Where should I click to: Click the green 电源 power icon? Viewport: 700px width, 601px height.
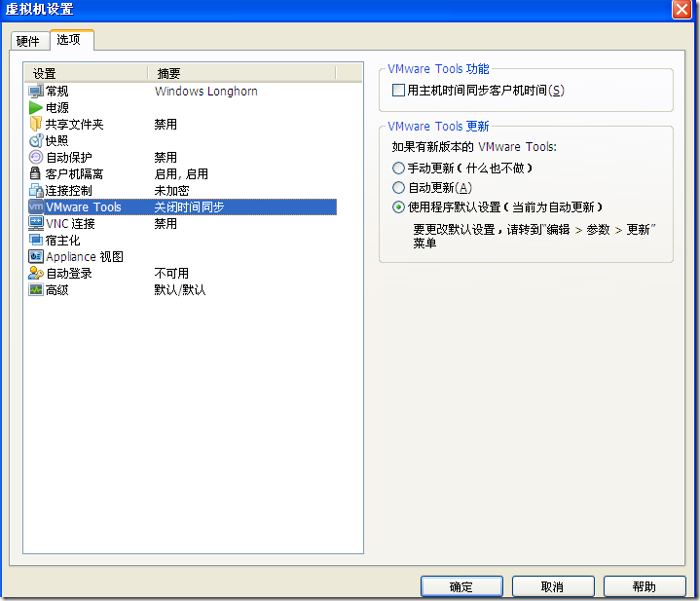36,107
